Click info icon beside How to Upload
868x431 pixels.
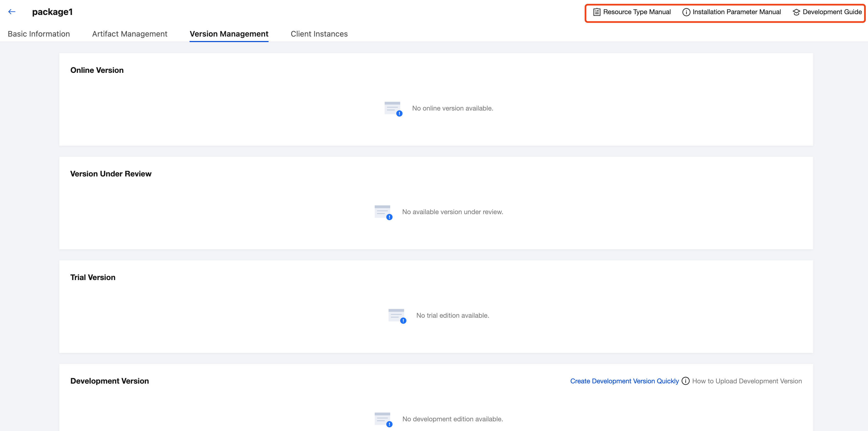(x=685, y=381)
